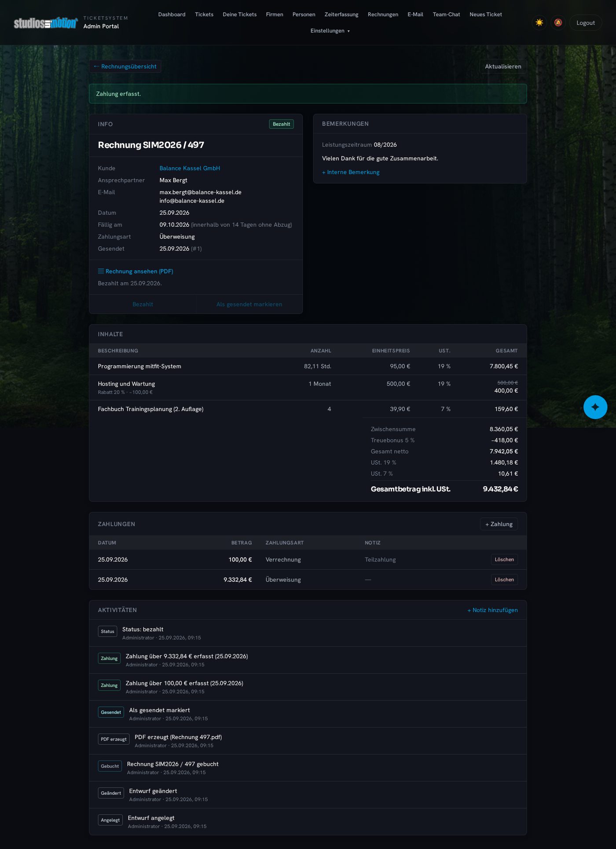Image resolution: width=616 pixels, height=849 pixels.
Task: Open Team-Chat
Action: point(446,15)
